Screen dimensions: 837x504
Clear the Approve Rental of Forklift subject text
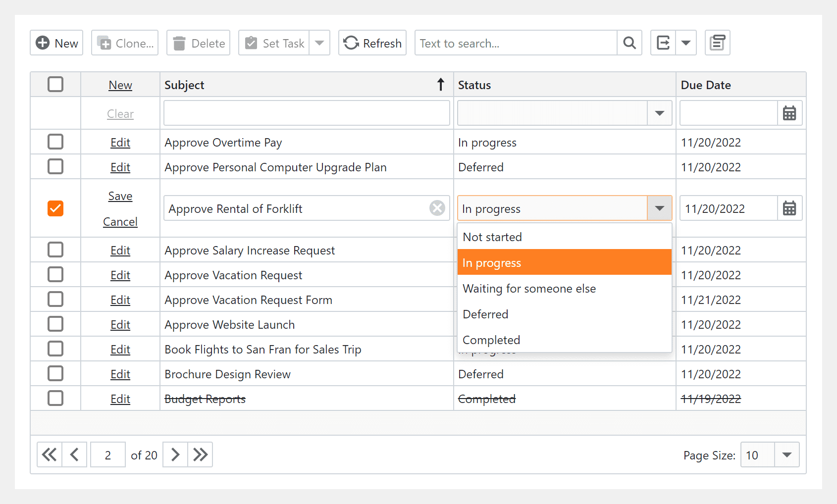click(x=437, y=208)
